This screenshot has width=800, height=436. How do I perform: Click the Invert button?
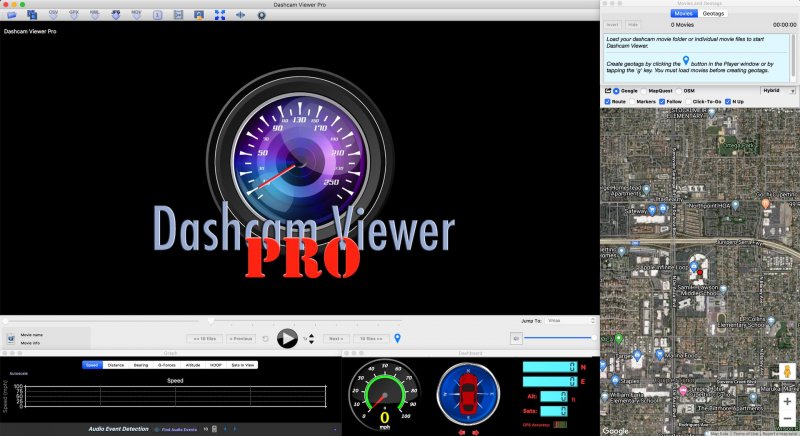[613, 24]
